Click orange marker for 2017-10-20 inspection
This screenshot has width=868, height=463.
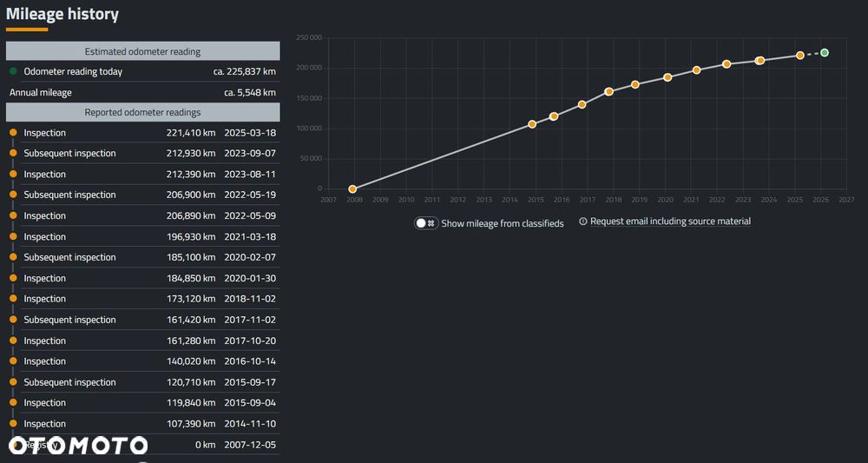click(x=13, y=341)
